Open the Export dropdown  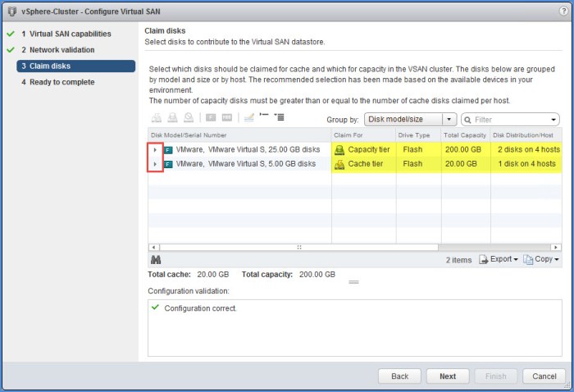click(x=499, y=259)
